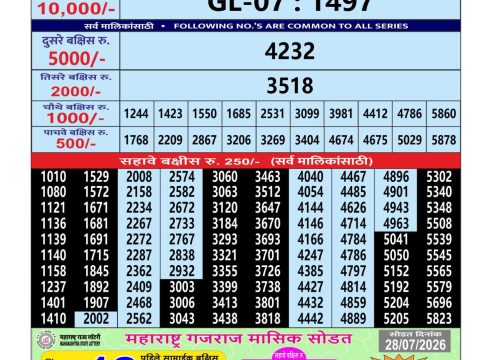Click the 2000/- third prize amount

tap(76, 91)
